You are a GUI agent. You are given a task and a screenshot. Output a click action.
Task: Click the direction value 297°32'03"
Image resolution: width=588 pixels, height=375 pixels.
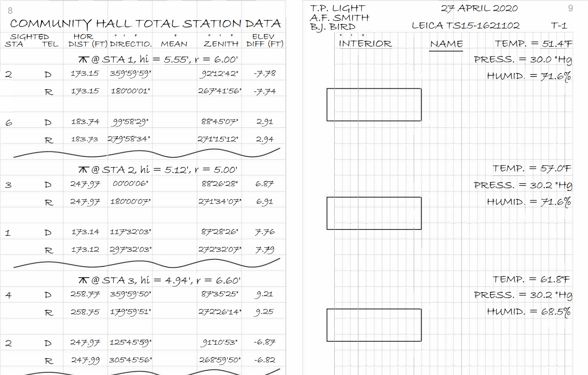[131, 249]
